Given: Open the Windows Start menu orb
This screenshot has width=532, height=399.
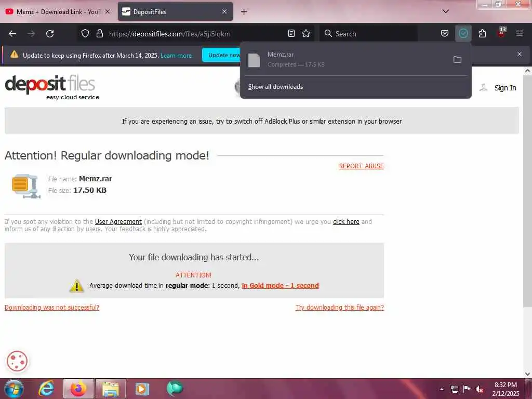Looking at the screenshot, I should (14, 389).
